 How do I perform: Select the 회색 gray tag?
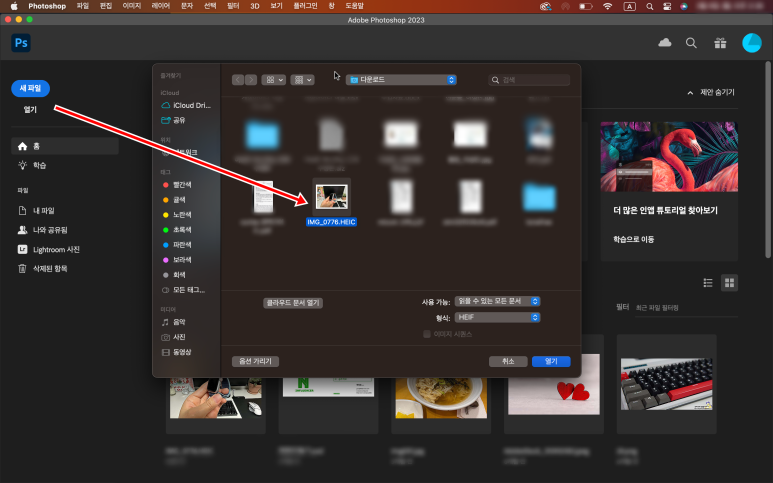click(x=174, y=275)
